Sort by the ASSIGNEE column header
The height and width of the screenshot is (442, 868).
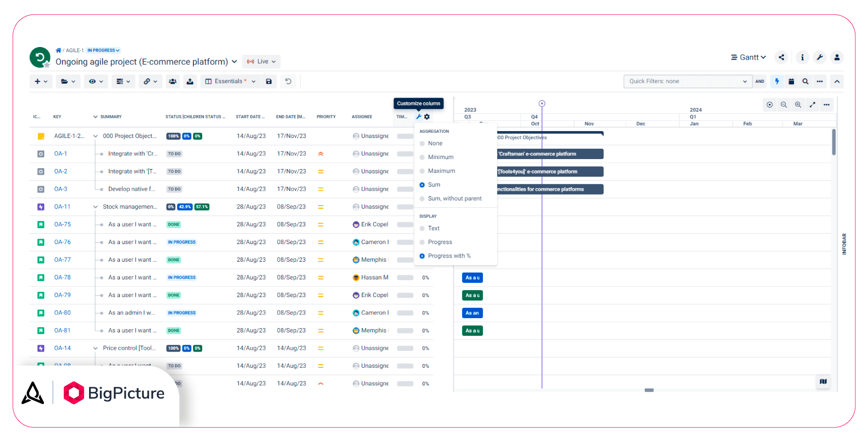tap(362, 117)
